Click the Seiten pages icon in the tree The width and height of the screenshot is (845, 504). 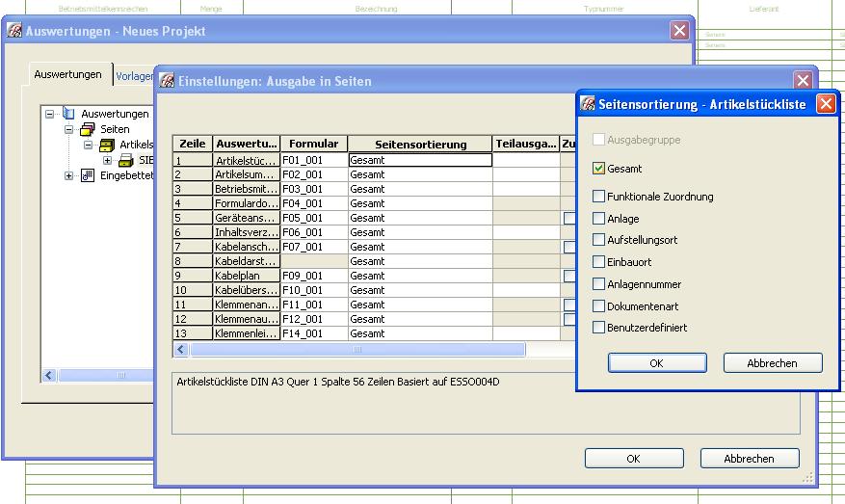point(88,129)
